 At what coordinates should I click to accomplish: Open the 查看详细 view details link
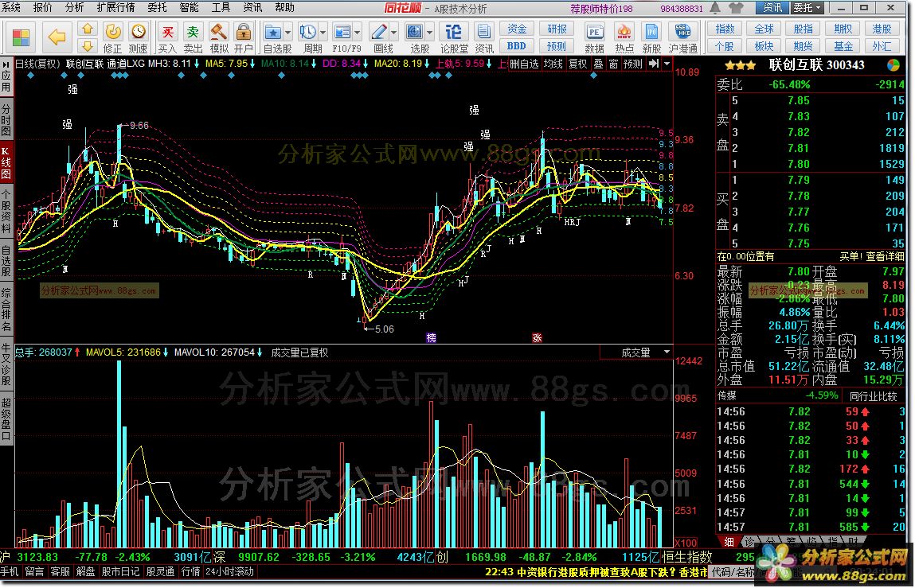tap(886, 256)
